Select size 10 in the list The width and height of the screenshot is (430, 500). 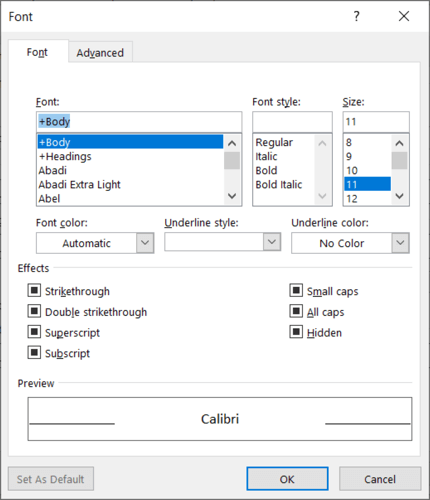pyautogui.click(x=367, y=170)
